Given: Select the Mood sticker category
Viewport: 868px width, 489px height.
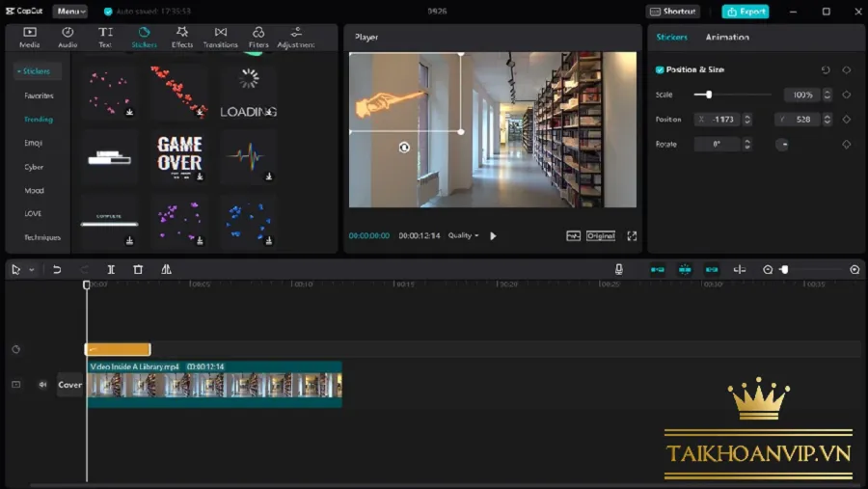Looking at the screenshot, I should tap(34, 190).
